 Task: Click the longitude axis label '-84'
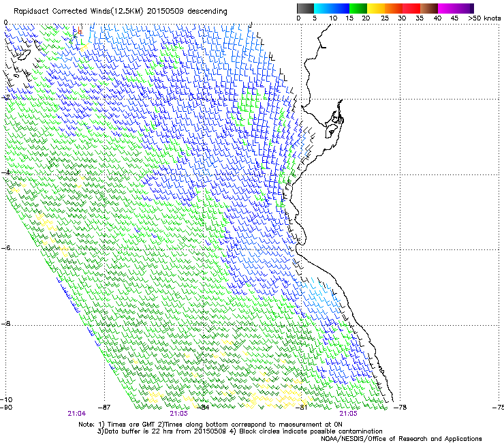pyautogui.click(x=203, y=408)
